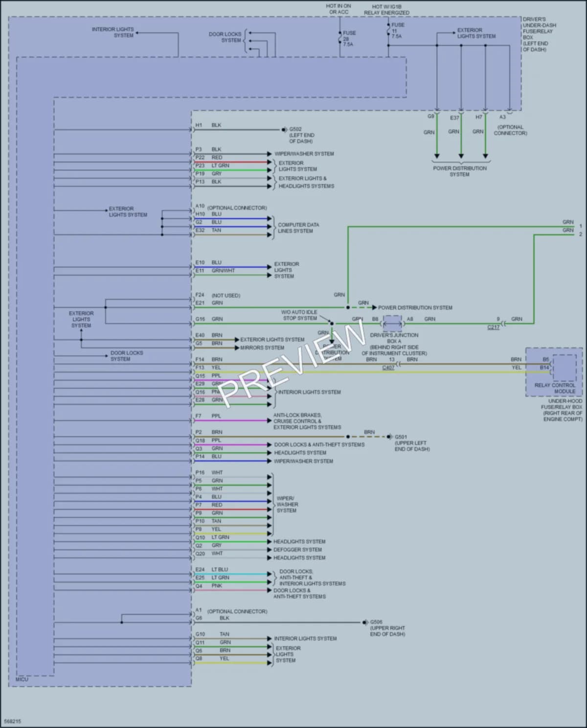Click the Q10 LT GRN pin label

point(212,537)
